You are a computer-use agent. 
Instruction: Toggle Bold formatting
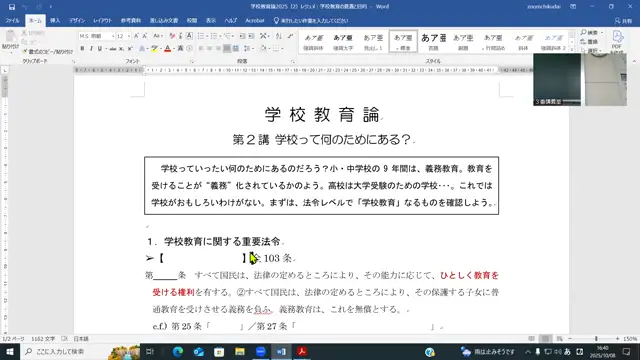[x=82, y=49]
